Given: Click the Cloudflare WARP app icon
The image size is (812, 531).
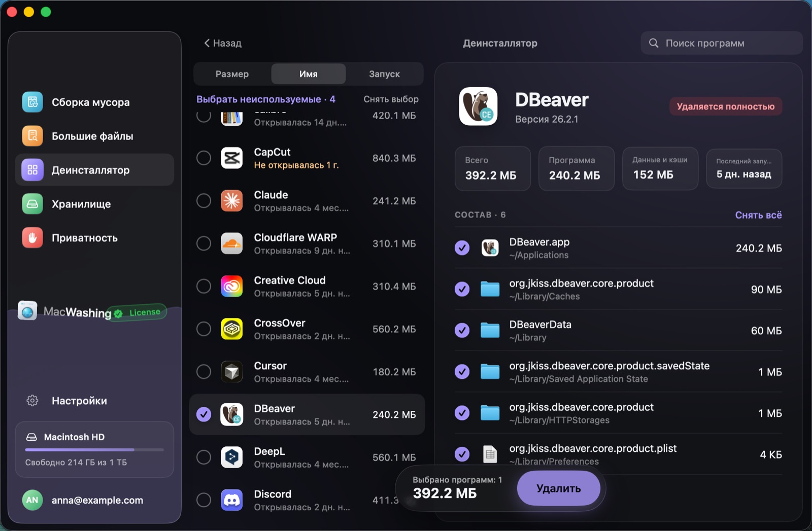Looking at the screenshot, I should (x=232, y=243).
